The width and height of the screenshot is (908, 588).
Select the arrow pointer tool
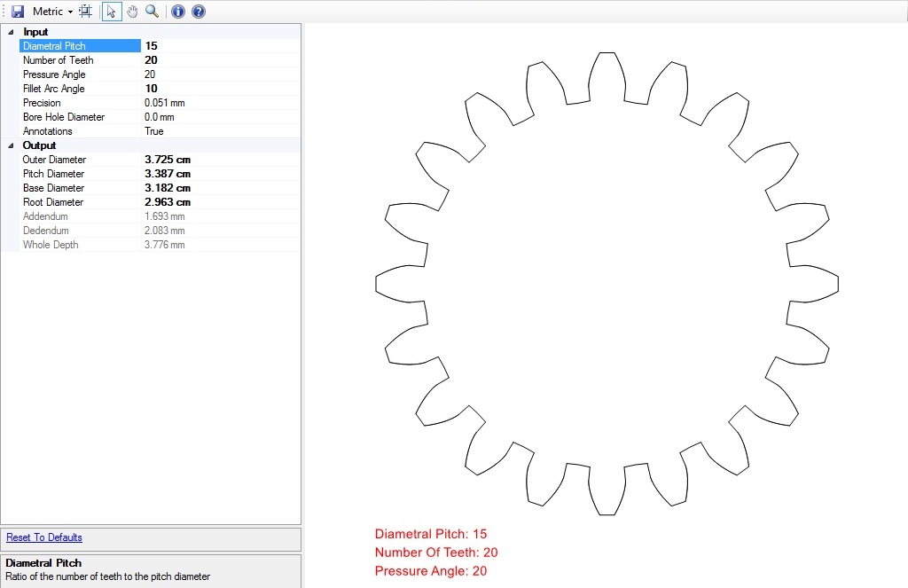112,12
